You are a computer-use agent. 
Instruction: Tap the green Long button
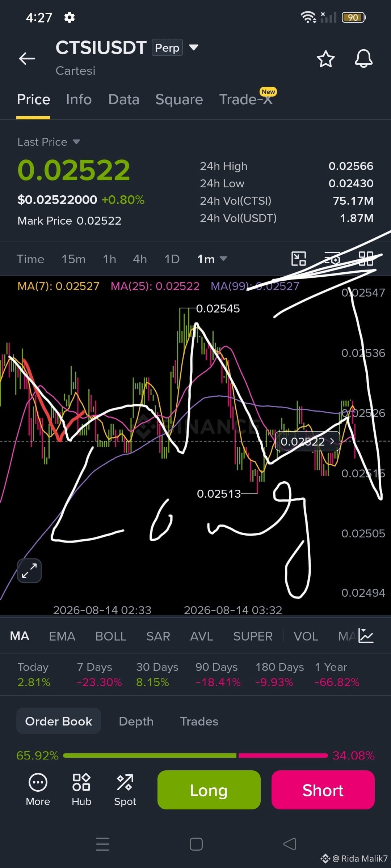click(209, 790)
